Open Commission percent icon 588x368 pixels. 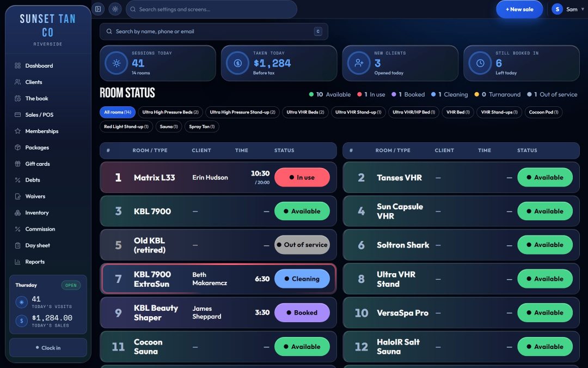click(x=17, y=229)
